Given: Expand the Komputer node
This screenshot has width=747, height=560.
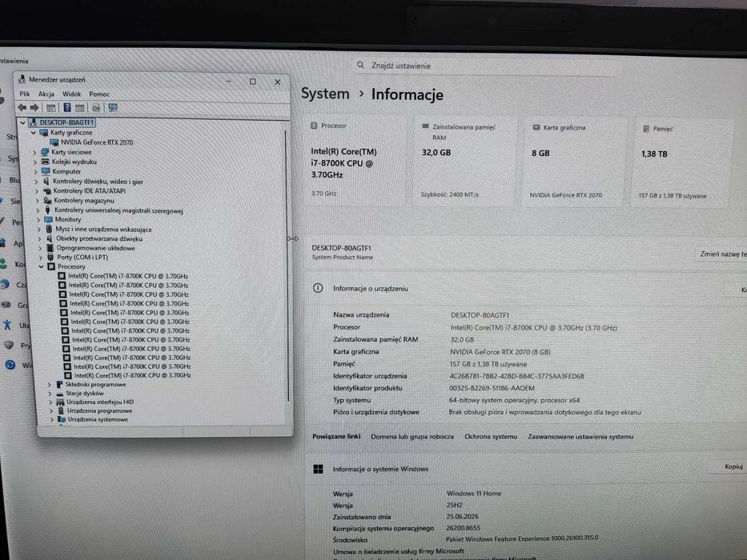Looking at the screenshot, I should 35,171.
